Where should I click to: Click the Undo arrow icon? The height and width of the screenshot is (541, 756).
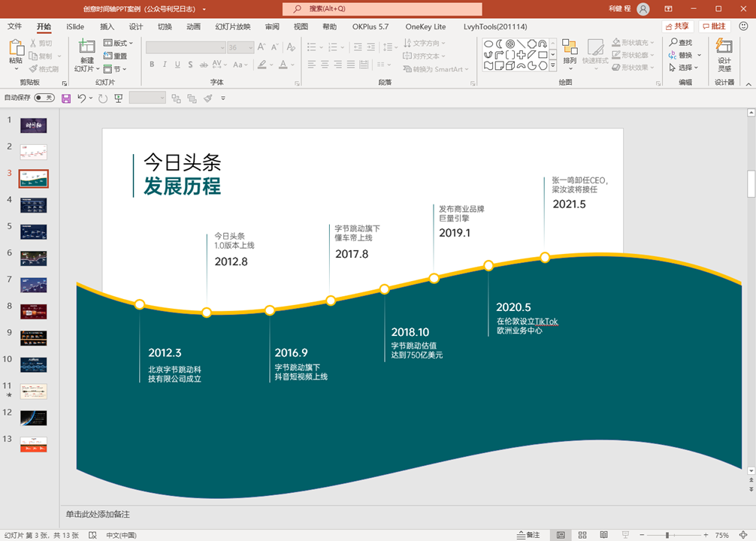coord(81,98)
